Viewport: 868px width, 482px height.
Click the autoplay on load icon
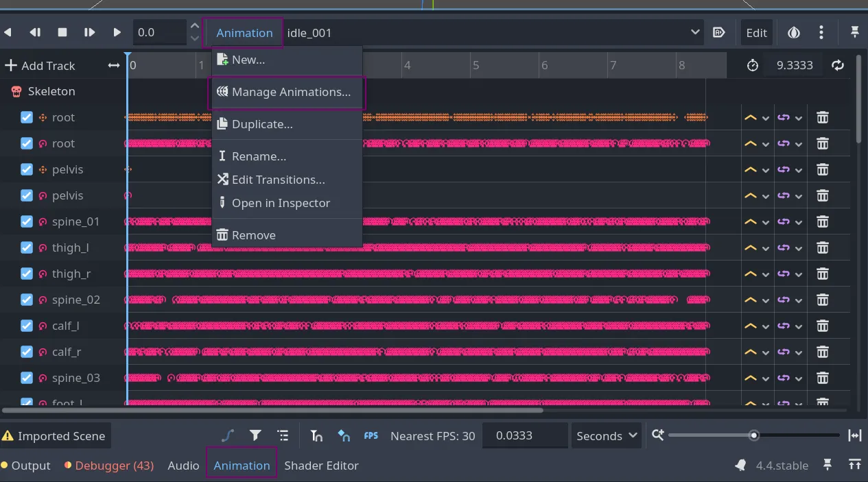718,33
